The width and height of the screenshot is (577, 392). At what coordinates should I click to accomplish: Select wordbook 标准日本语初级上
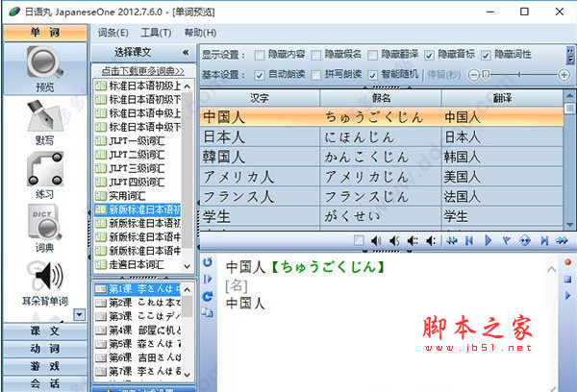pyautogui.click(x=138, y=86)
